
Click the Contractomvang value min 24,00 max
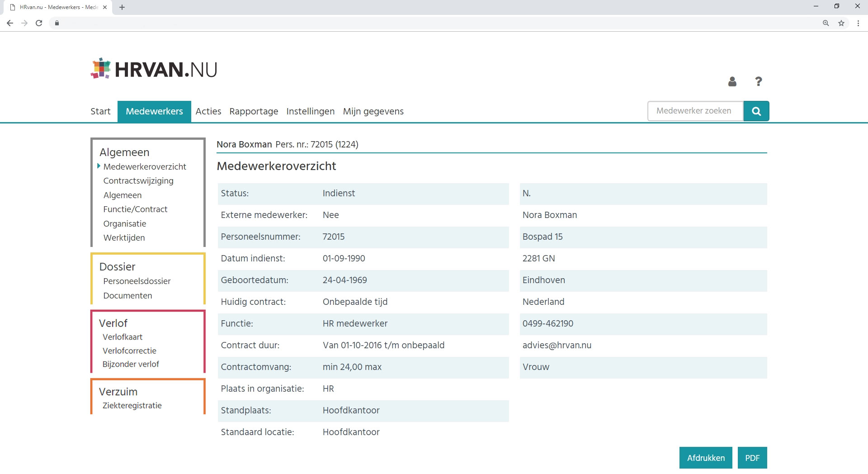point(352,367)
